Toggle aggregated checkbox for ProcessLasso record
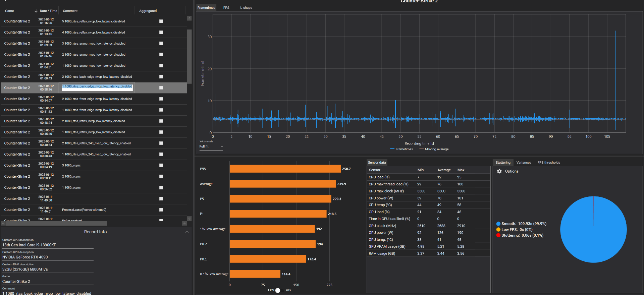 pyautogui.click(x=161, y=210)
